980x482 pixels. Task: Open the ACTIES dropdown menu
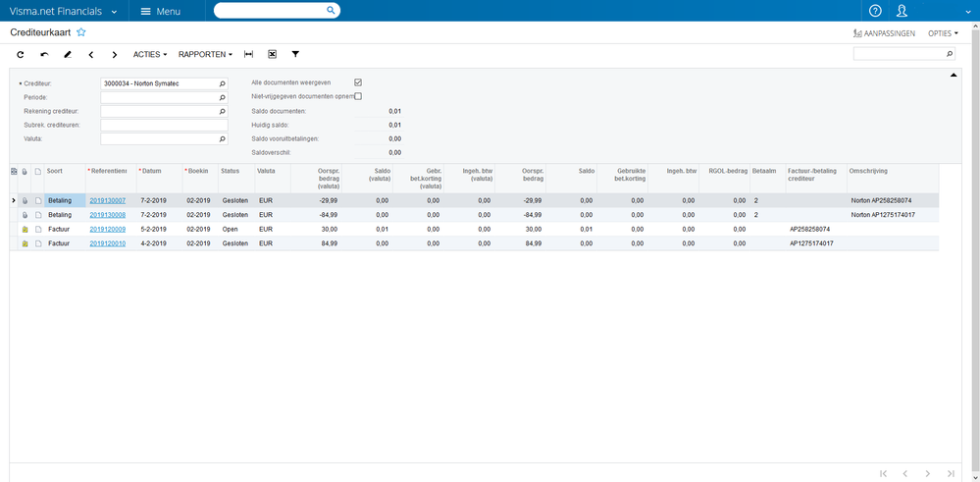150,54
